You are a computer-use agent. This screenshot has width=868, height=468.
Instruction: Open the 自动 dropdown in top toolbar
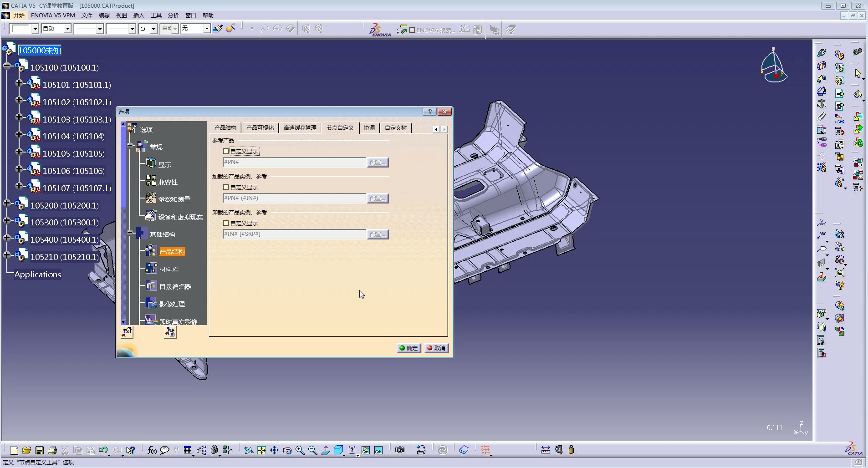point(67,29)
